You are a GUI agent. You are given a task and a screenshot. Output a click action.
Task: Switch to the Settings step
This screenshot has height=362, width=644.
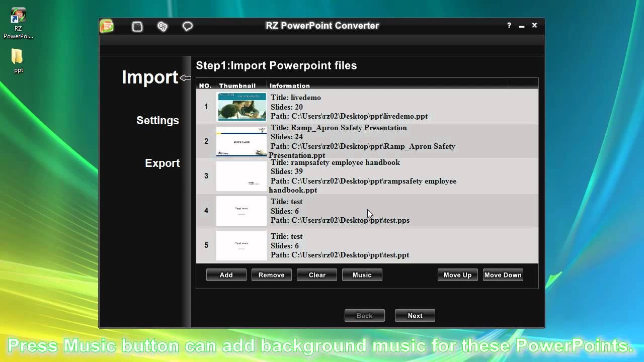click(157, 121)
